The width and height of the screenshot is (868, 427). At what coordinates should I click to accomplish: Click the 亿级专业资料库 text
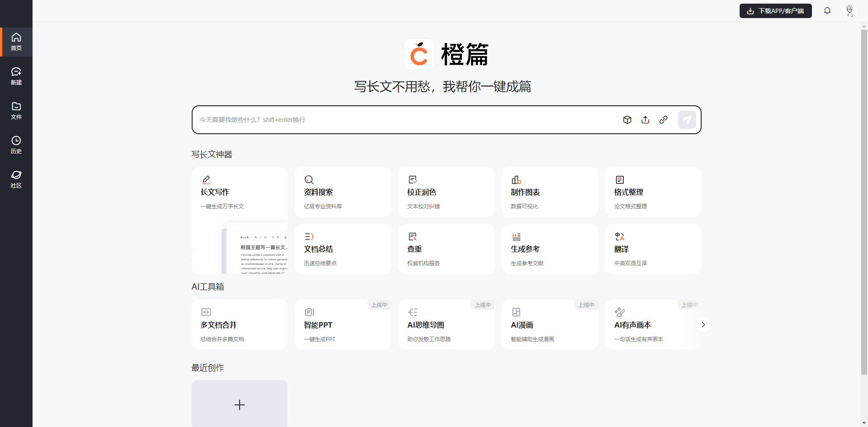pyautogui.click(x=323, y=206)
